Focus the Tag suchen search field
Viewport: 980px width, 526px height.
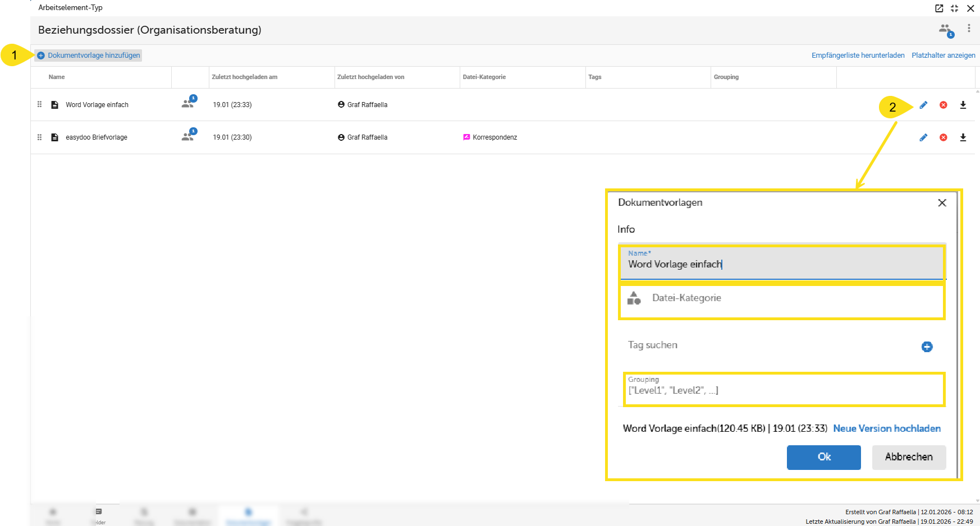769,345
